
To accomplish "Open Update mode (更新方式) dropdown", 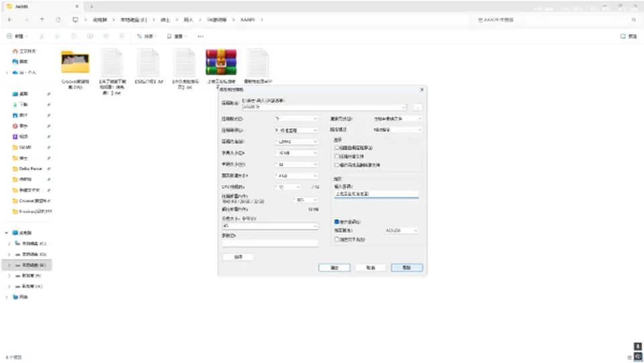I will pos(397,118).
